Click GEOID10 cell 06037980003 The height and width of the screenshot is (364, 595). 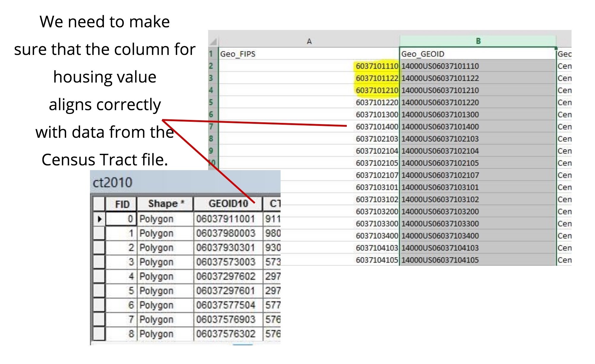point(225,233)
